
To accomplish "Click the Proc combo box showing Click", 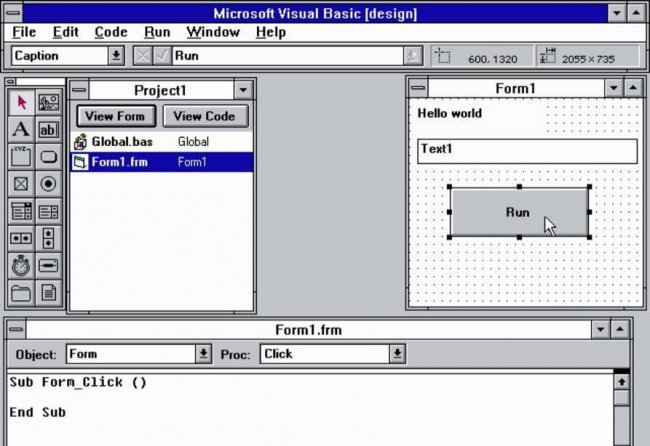I will [333, 354].
